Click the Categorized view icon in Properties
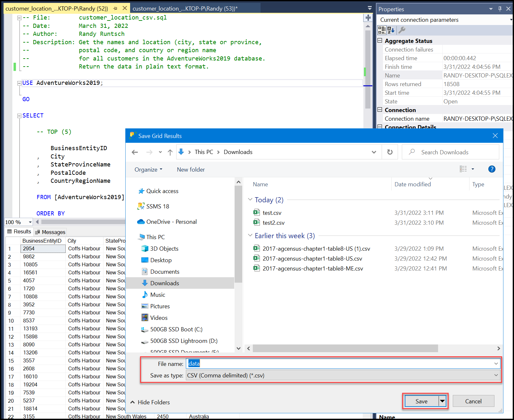Image resolution: width=514 pixels, height=420 pixels. click(x=382, y=30)
